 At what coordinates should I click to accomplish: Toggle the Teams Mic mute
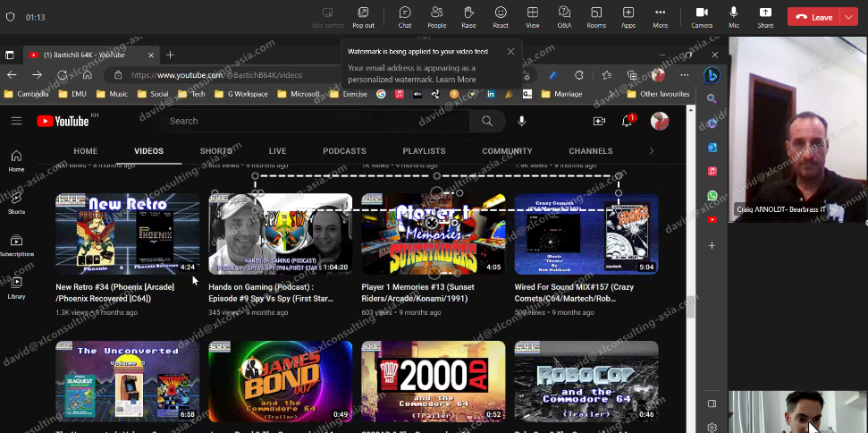coord(734,17)
